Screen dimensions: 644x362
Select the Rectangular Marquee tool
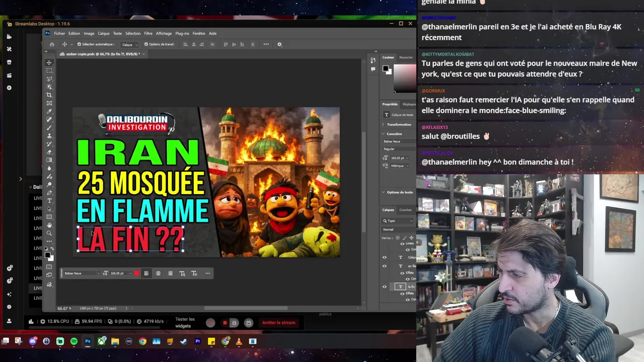click(x=49, y=71)
